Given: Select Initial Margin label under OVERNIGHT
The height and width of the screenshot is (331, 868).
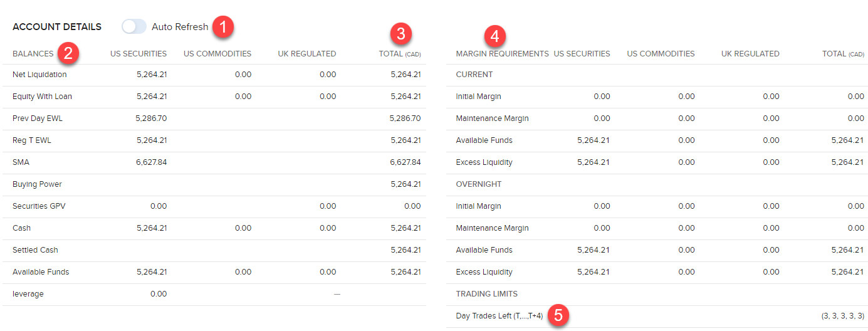Looking at the screenshot, I should 479,206.
